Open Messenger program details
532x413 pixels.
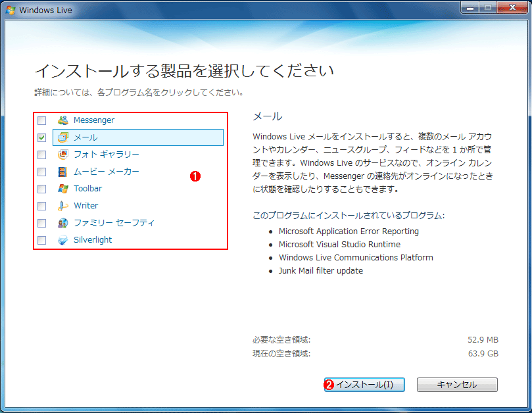94,120
